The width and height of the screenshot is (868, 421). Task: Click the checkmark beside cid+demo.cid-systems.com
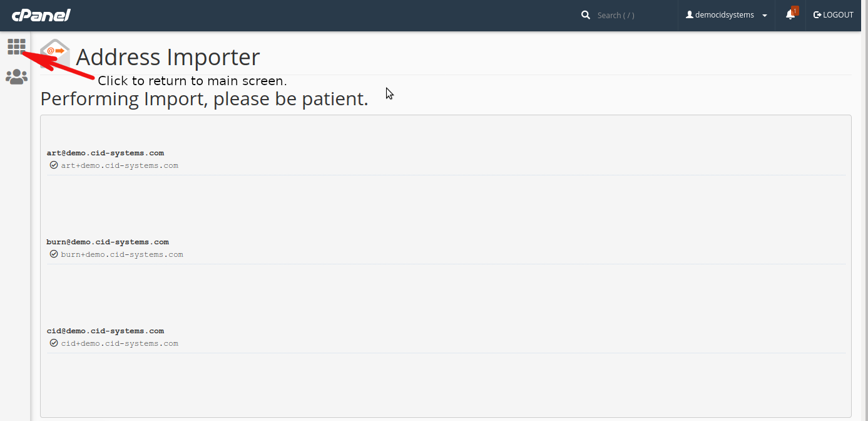(54, 343)
